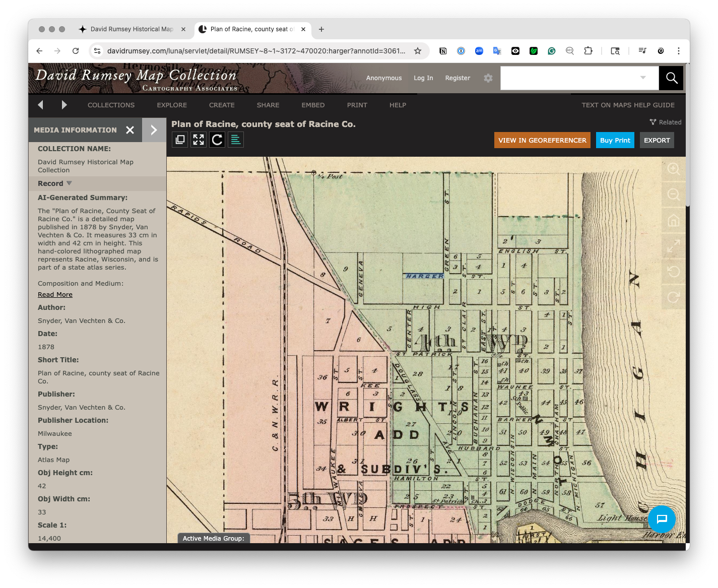Open Text on Maps Help Guide
718x588 pixels.
click(x=628, y=105)
